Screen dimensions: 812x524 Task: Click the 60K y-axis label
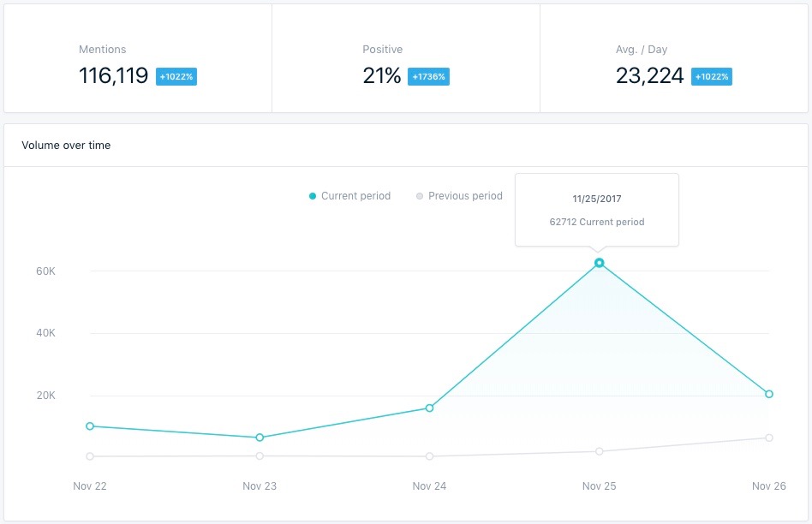point(45,271)
